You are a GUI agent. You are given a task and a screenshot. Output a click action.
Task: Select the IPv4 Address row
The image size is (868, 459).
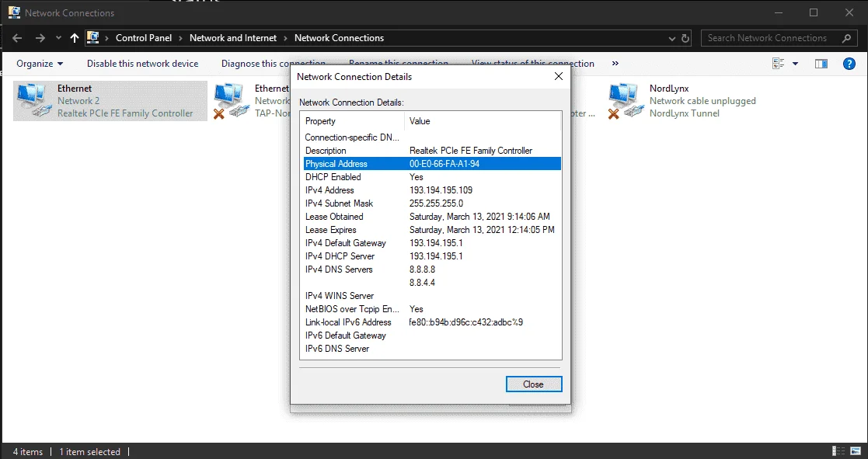[432, 190]
